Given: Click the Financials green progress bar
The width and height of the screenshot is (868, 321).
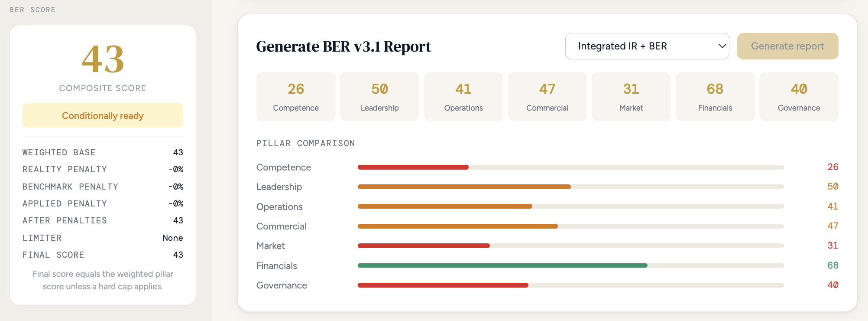Looking at the screenshot, I should coord(502,265).
